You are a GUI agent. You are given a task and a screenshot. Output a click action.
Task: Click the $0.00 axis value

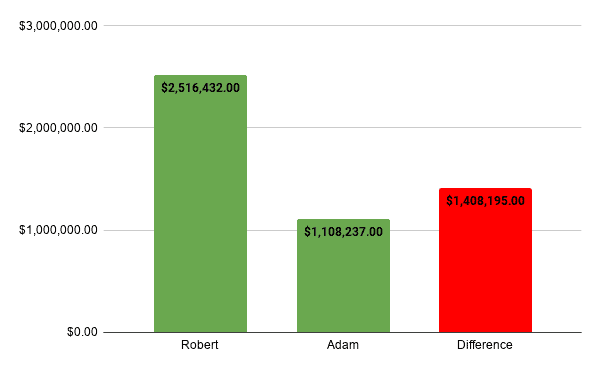pyautogui.click(x=82, y=332)
